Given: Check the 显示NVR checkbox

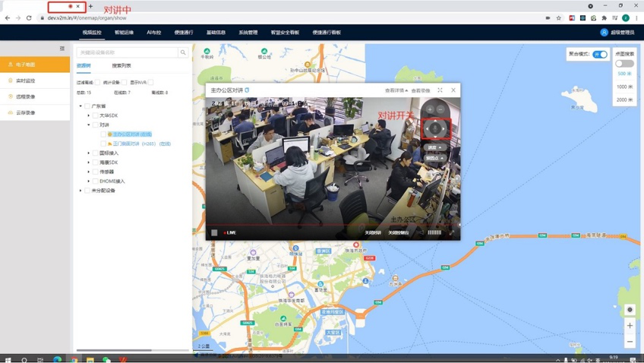Looking at the screenshot, I should (x=151, y=82).
